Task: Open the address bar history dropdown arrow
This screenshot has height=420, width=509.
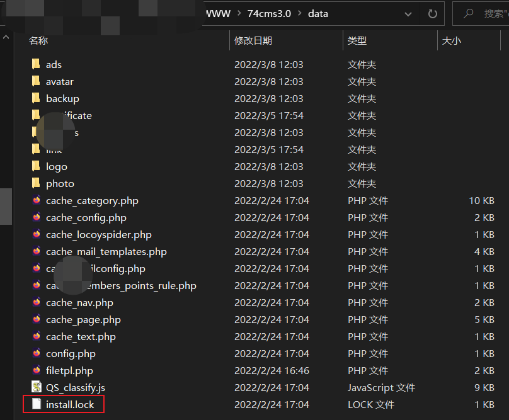Action: [x=408, y=13]
